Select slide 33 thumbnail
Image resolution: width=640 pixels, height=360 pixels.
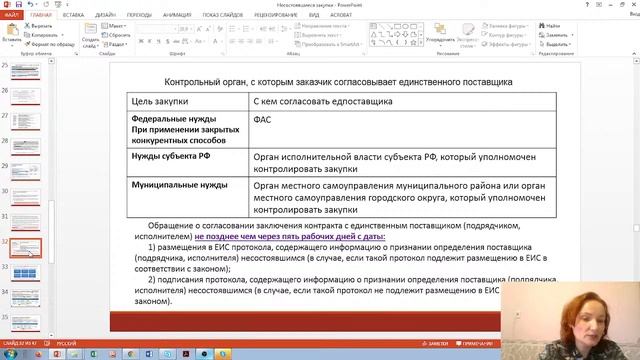coord(25,273)
